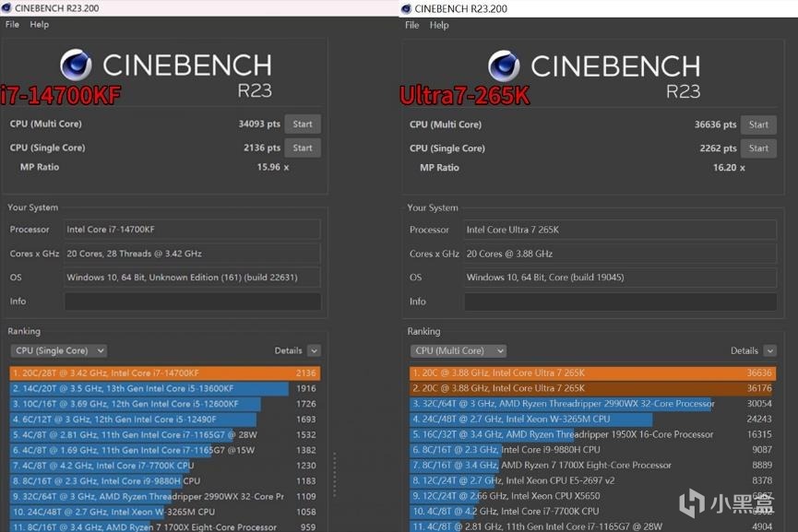Click Processor field Intel Core Ultra 7 265K
The height and width of the screenshot is (532, 798).
(620, 230)
